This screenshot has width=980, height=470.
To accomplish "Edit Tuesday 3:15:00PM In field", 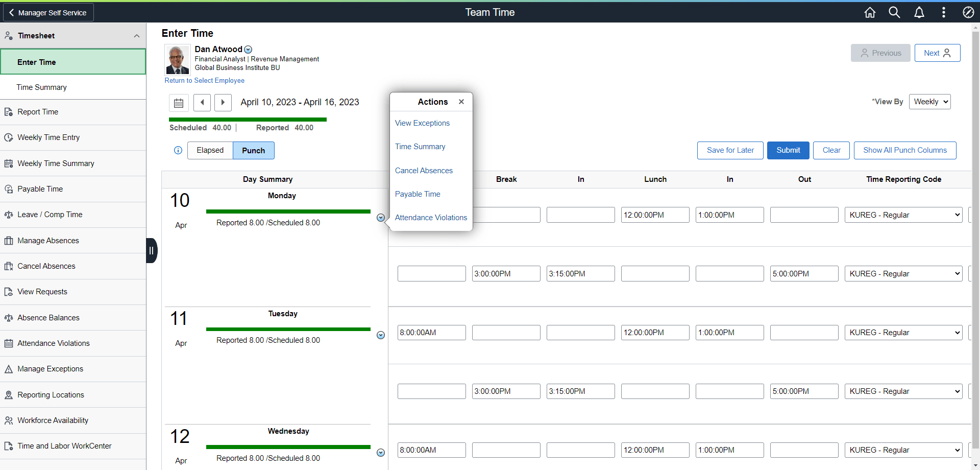I will coord(581,391).
